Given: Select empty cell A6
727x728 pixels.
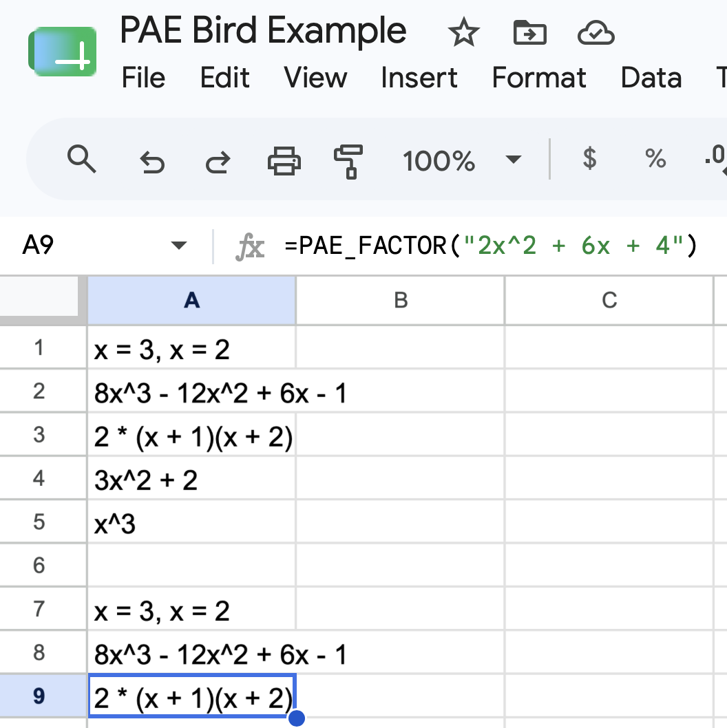Looking at the screenshot, I should point(191,566).
